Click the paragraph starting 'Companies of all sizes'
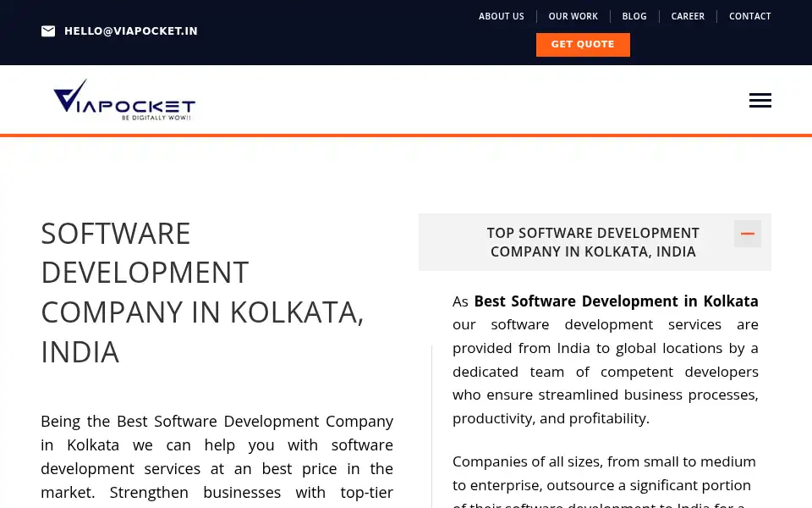The image size is (812, 508). tap(604, 481)
